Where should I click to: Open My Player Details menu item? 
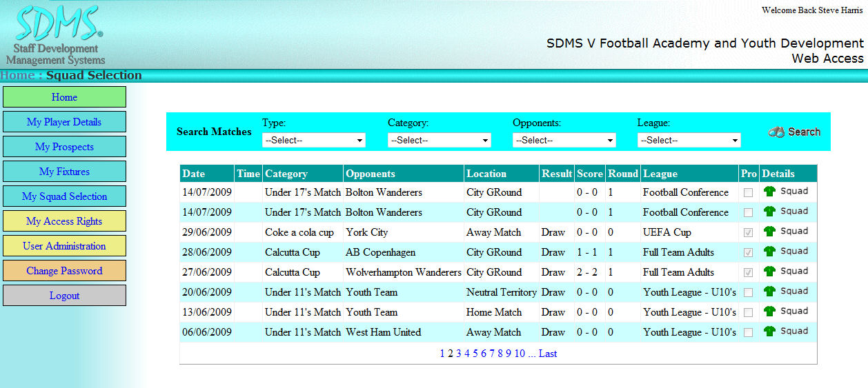[64, 122]
